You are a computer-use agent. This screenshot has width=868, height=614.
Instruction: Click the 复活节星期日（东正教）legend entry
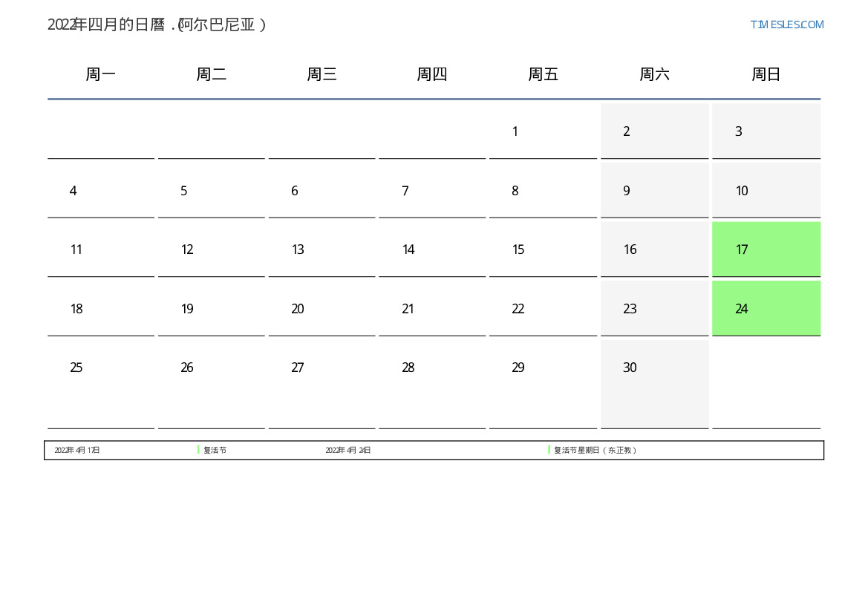(x=595, y=451)
